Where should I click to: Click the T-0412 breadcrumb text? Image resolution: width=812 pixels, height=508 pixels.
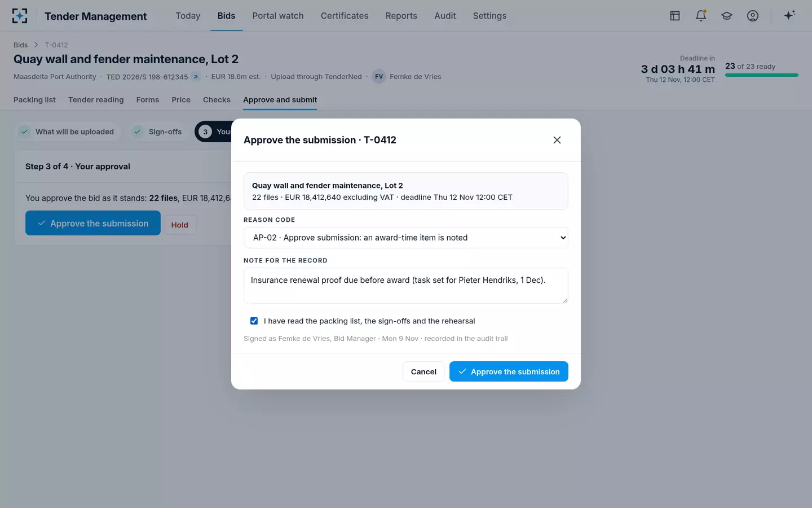point(56,45)
